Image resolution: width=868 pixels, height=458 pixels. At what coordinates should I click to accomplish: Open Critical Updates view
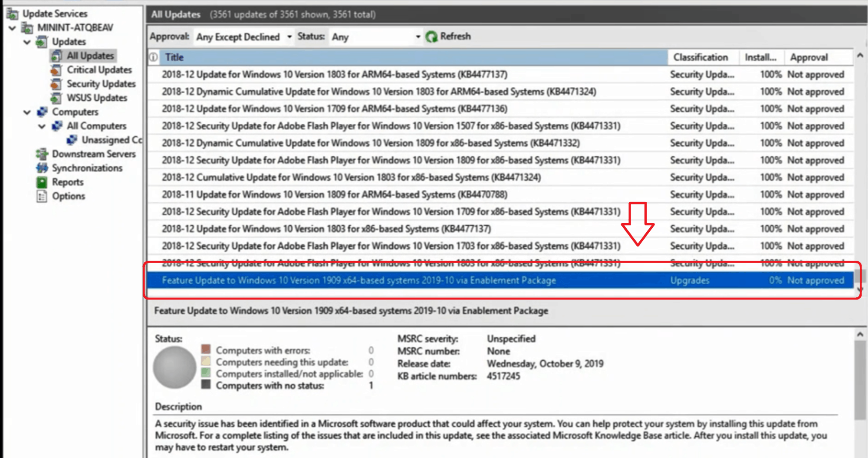(x=99, y=70)
